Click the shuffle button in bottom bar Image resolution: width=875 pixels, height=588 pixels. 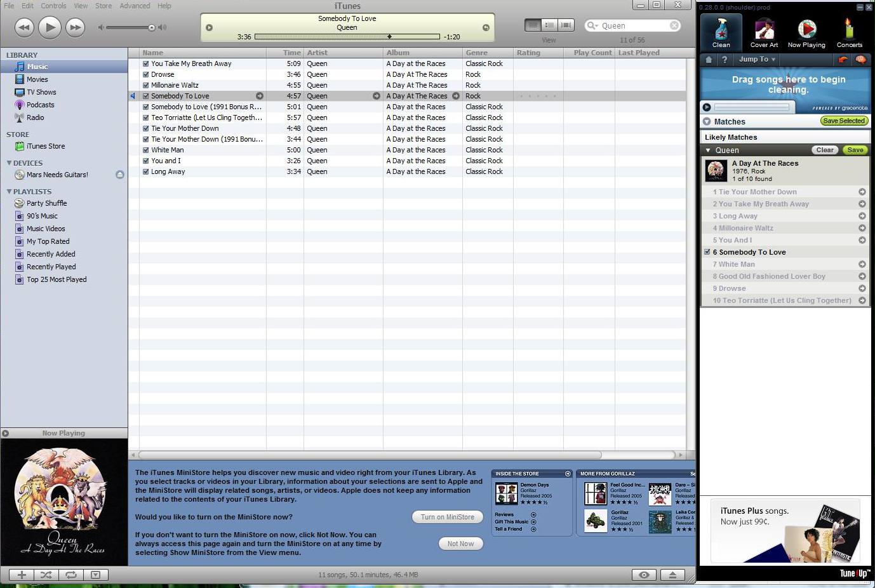tap(46, 575)
